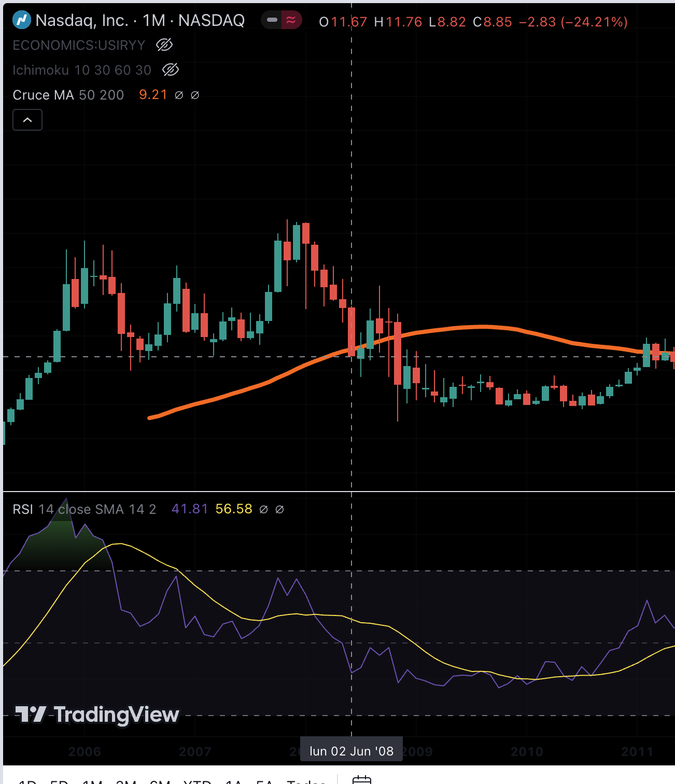The width and height of the screenshot is (675, 784).
Task: Open the calendar go-to-date icon
Action: pyautogui.click(x=361, y=779)
